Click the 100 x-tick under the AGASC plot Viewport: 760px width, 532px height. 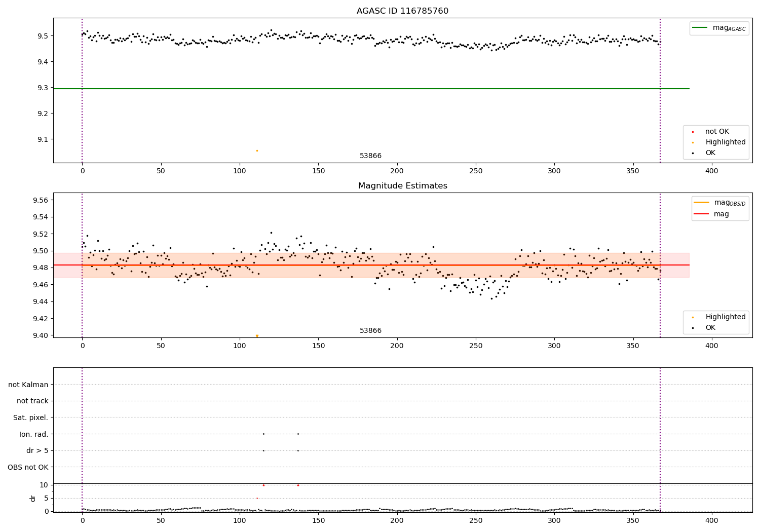(x=240, y=171)
